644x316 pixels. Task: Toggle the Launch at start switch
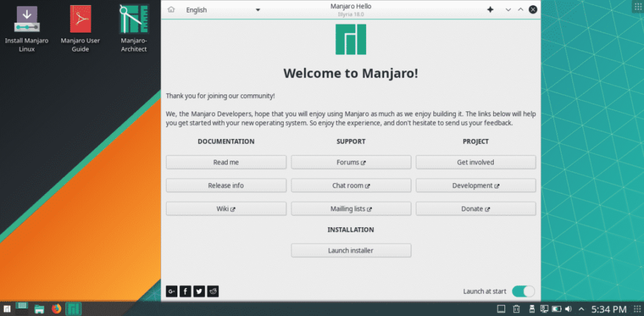pyautogui.click(x=523, y=291)
